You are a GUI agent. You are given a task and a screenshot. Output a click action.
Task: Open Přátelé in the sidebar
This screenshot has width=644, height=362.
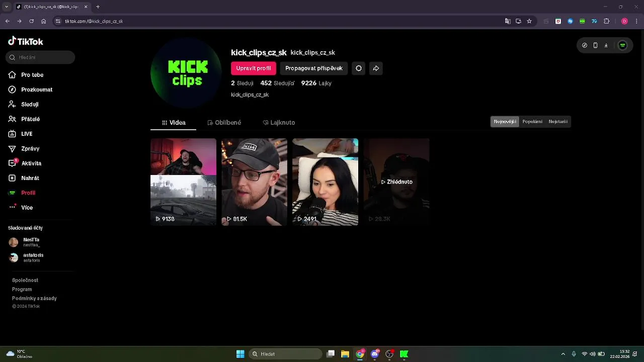[24, 119]
